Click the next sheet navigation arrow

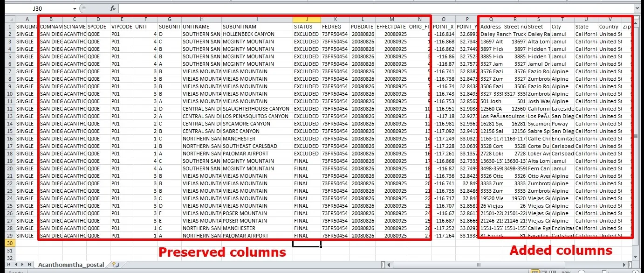[x=22, y=264]
